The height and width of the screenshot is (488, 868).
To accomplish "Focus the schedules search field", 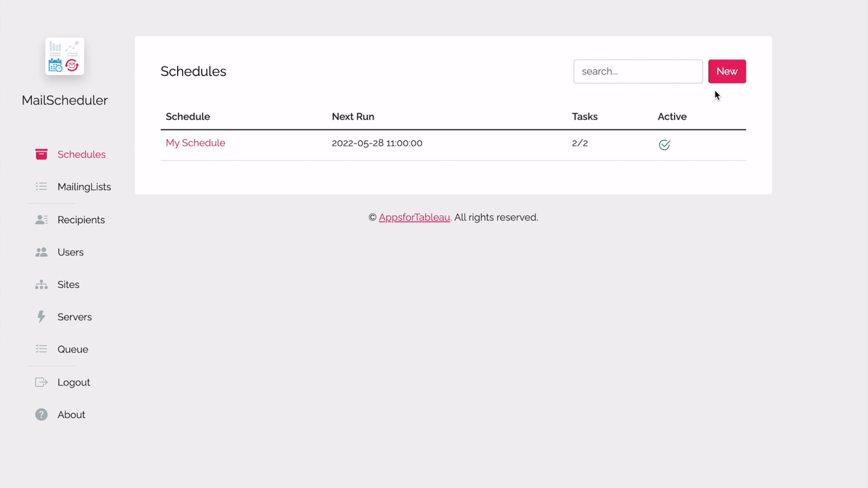I will coord(637,71).
